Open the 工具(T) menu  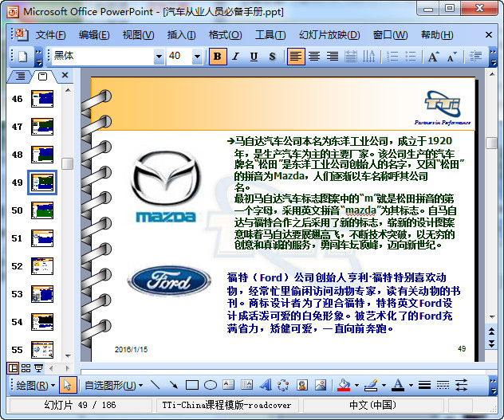coord(270,35)
